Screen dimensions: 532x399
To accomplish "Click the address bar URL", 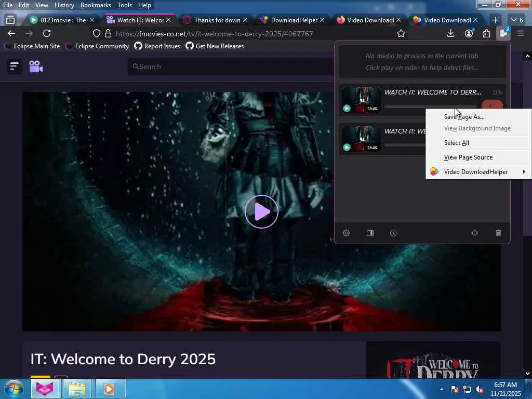I will 215,34.
